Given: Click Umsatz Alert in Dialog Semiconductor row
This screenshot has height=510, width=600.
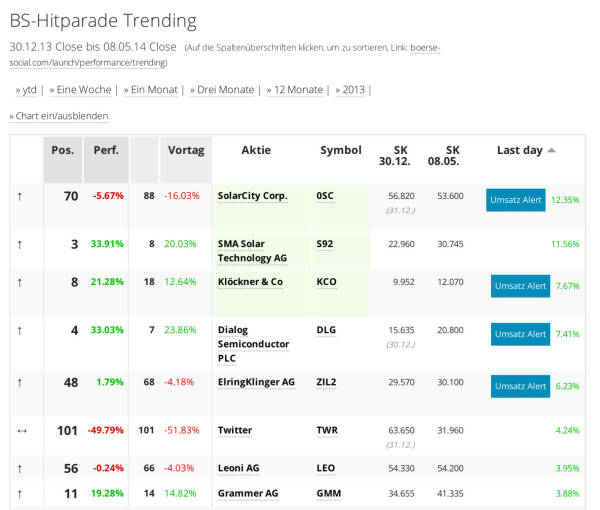Looking at the screenshot, I should (x=520, y=334).
